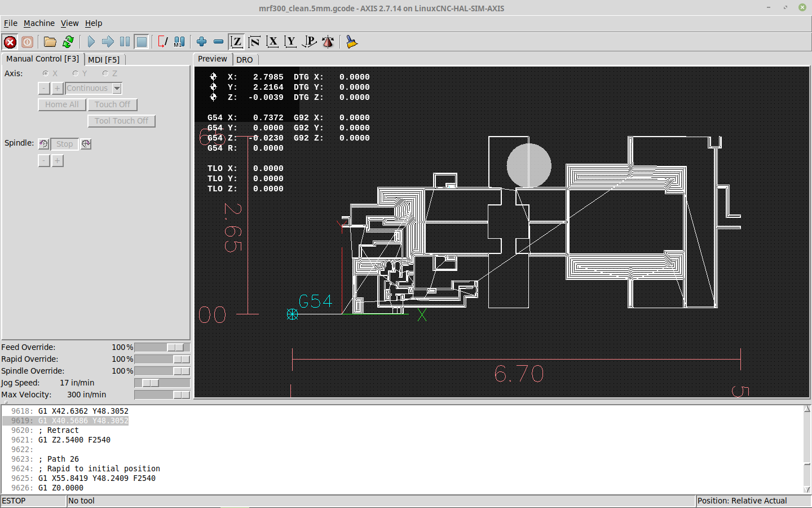The width and height of the screenshot is (812, 508).
Task: Zoom in with the blue plus icon
Action: (201, 42)
